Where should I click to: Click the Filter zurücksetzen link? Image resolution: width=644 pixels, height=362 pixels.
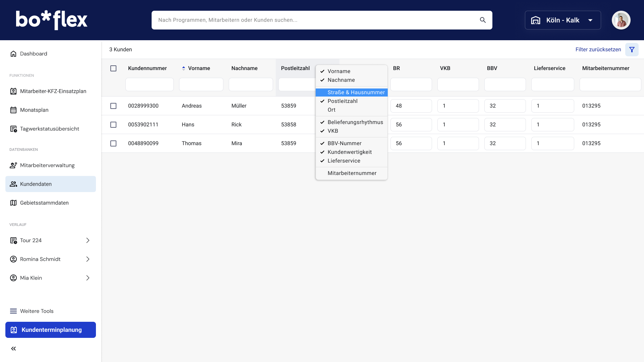pos(598,50)
